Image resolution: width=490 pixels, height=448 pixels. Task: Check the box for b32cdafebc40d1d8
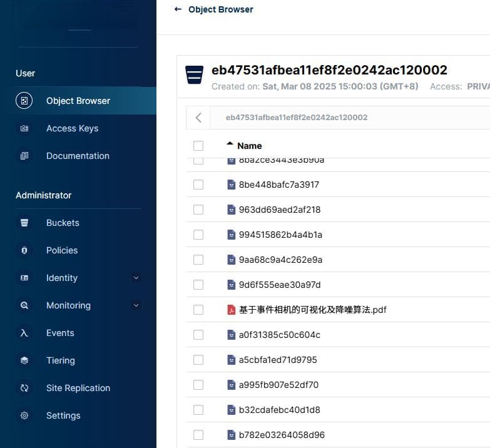tap(198, 410)
